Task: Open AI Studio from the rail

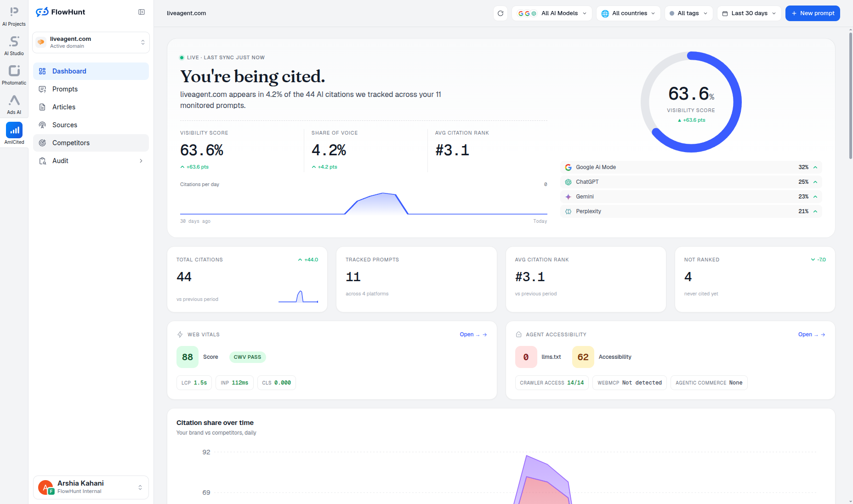Action: [14, 46]
